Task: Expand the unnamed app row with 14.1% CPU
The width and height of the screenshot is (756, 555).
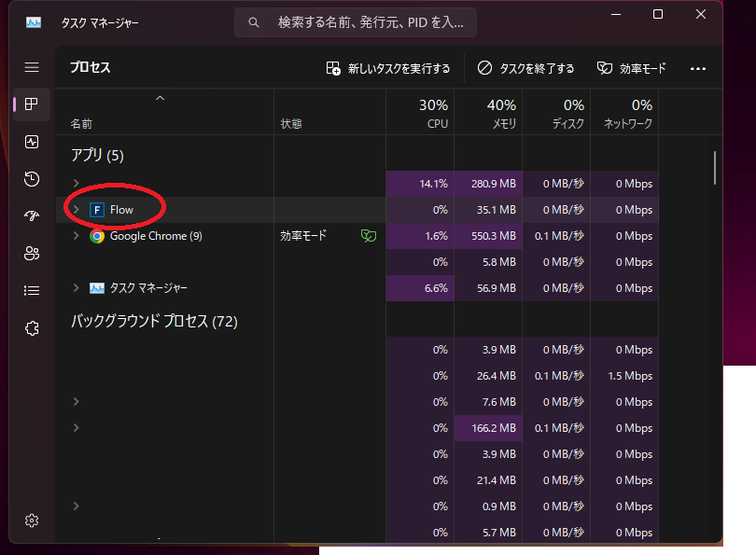Action: [76, 184]
